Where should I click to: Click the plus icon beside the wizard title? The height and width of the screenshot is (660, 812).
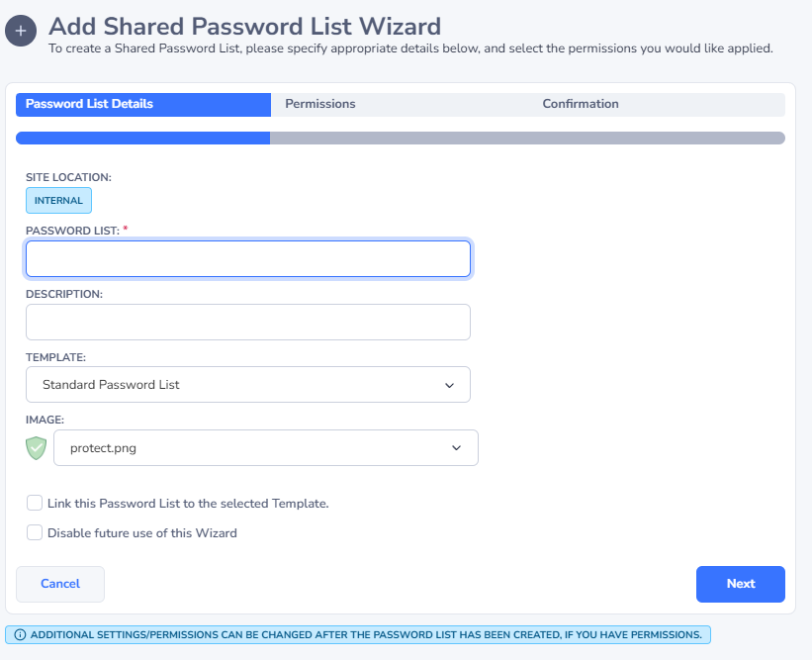[x=21, y=31]
